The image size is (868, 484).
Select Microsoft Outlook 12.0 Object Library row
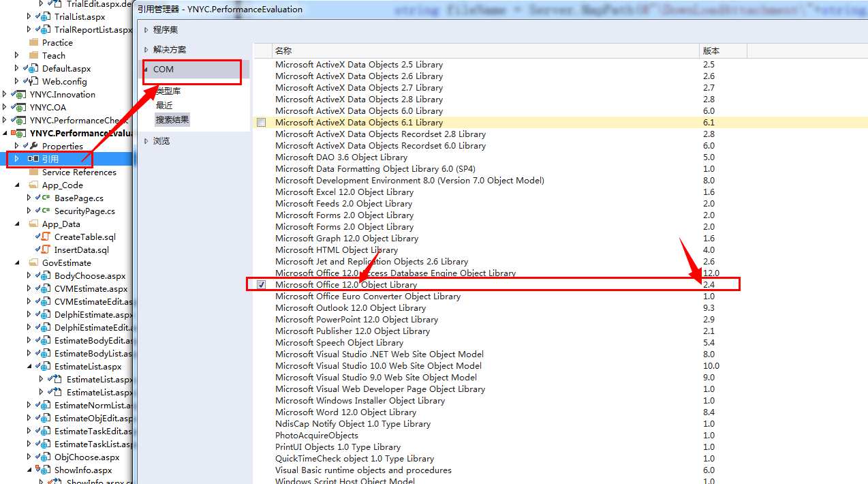(560, 308)
